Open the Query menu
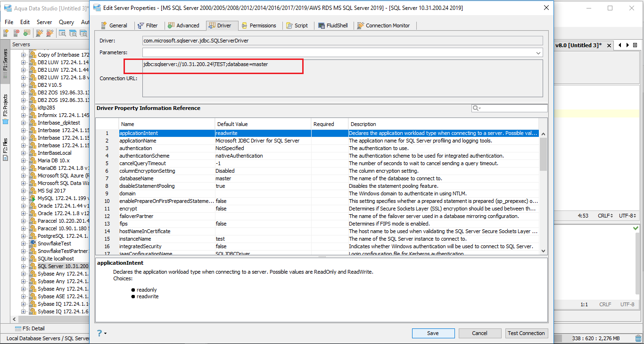The height and width of the screenshot is (344, 644). (x=66, y=22)
